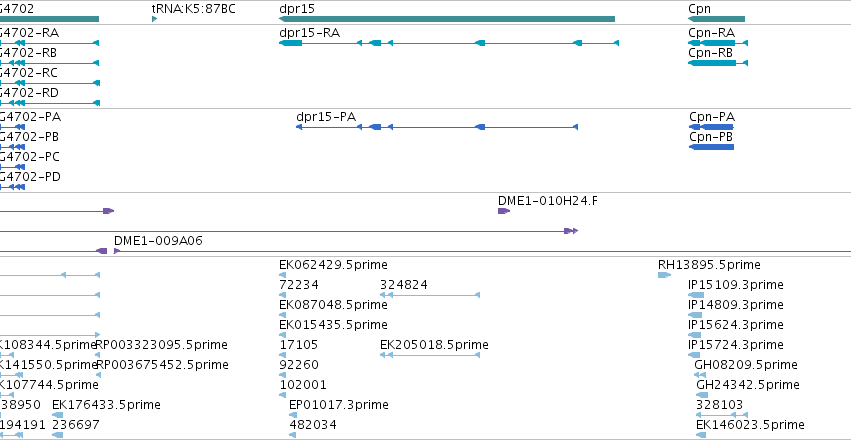Image resolution: width=851 pixels, height=440 pixels.
Task: Select the tRNA:K5:87BC gene arrow
Action: click(x=155, y=19)
